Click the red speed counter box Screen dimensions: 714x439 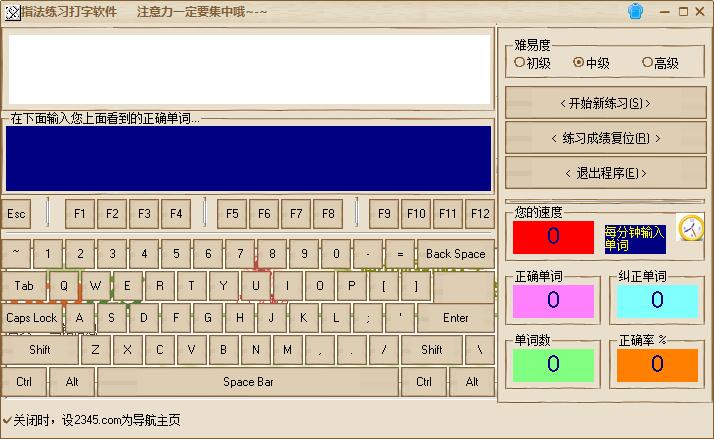click(553, 237)
